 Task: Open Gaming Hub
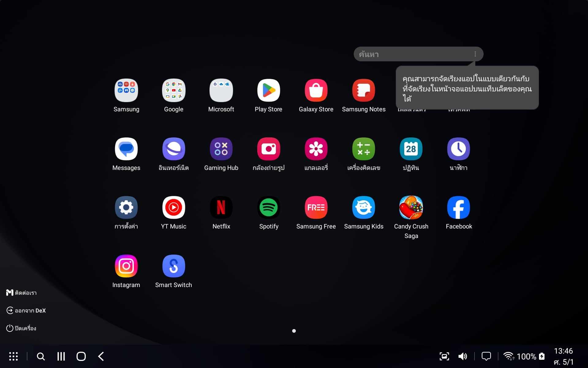pyautogui.click(x=221, y=149)
